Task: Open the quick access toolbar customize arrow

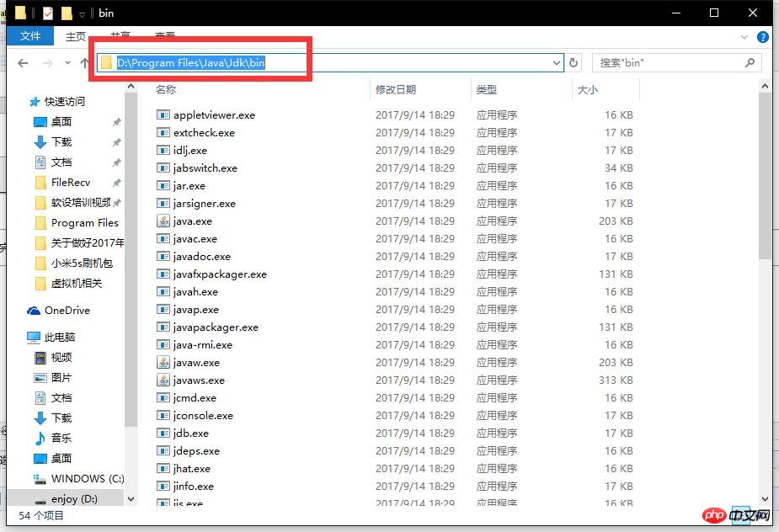Action: click(x=82, y=14)
